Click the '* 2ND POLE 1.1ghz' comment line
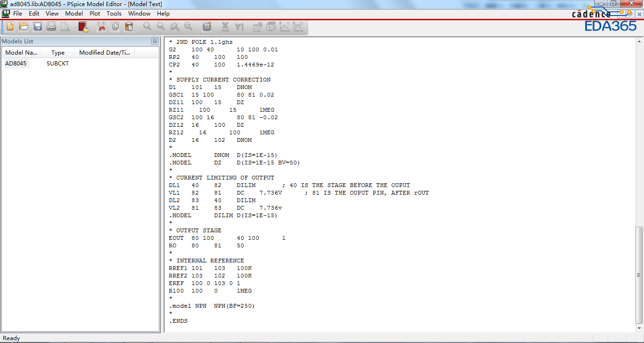 click(201, 42)
